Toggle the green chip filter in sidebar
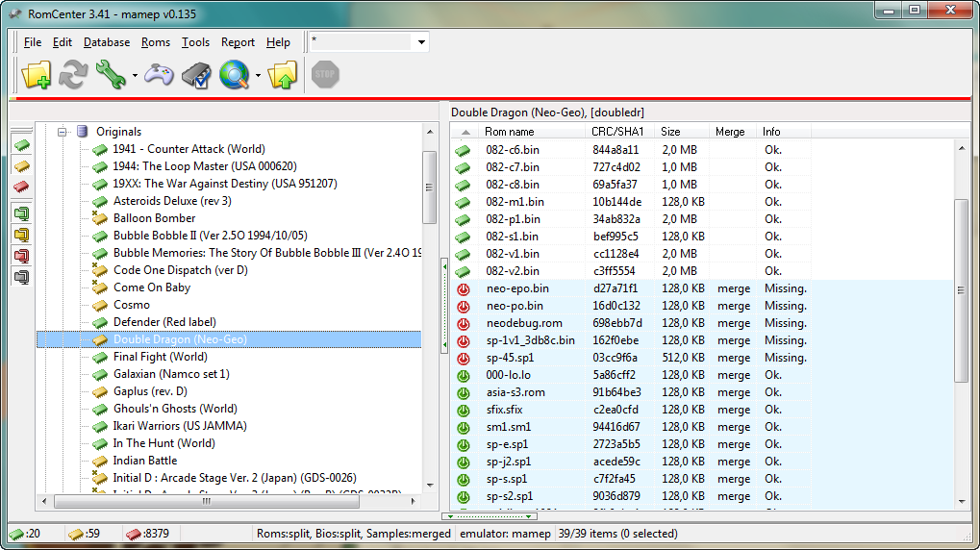The width and height of the screenshot is (980, 550). pyautogui.click(x=21, y=145)
